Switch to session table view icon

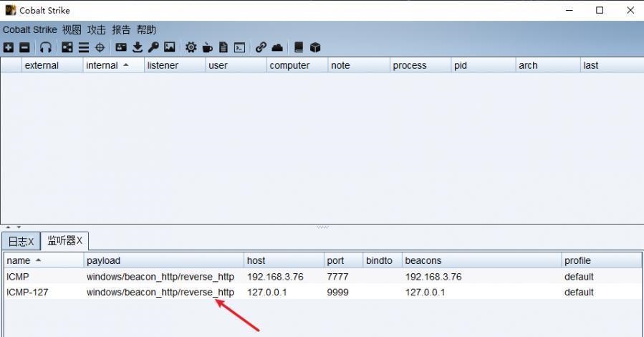84,47
